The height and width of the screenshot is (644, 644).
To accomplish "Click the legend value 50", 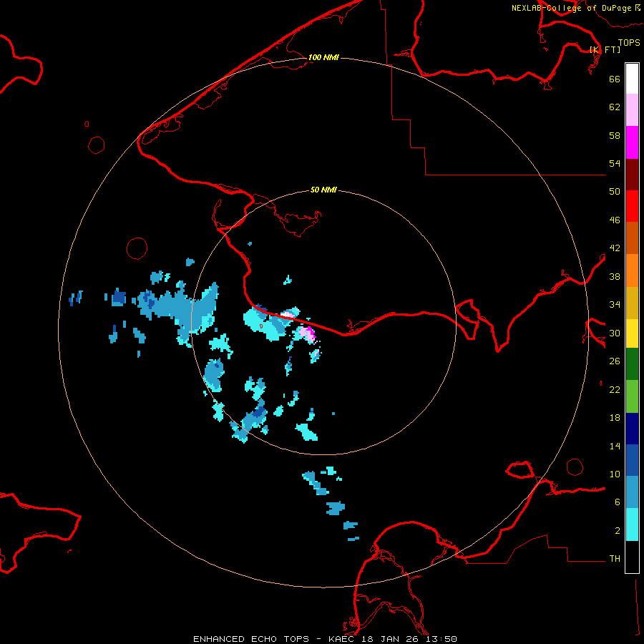I will tap(615, 191).
